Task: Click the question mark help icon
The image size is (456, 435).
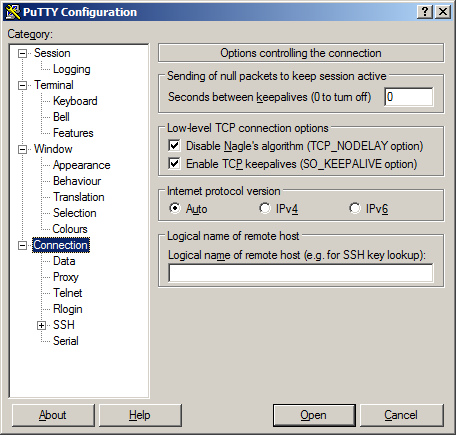Action: click(x=425, y=12)
